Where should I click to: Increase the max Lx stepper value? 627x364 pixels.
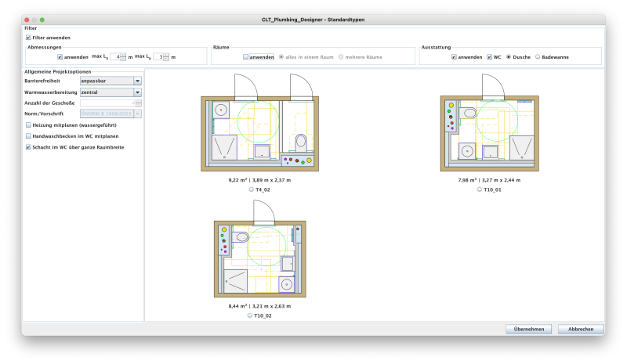coord(122,55)
